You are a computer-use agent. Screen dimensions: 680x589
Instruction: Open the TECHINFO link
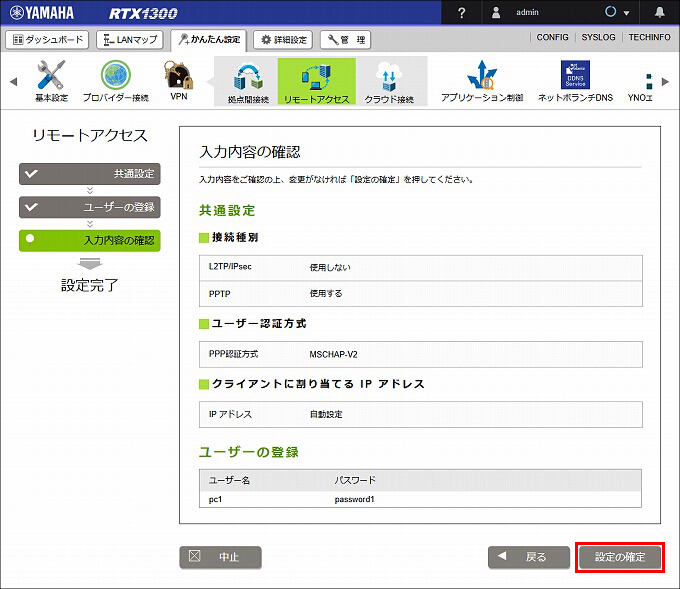[649, 37]
